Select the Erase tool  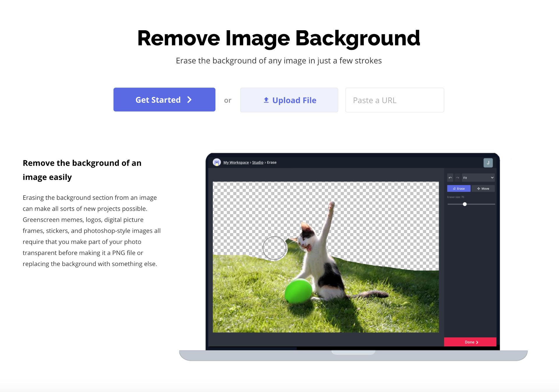[459, 189]
